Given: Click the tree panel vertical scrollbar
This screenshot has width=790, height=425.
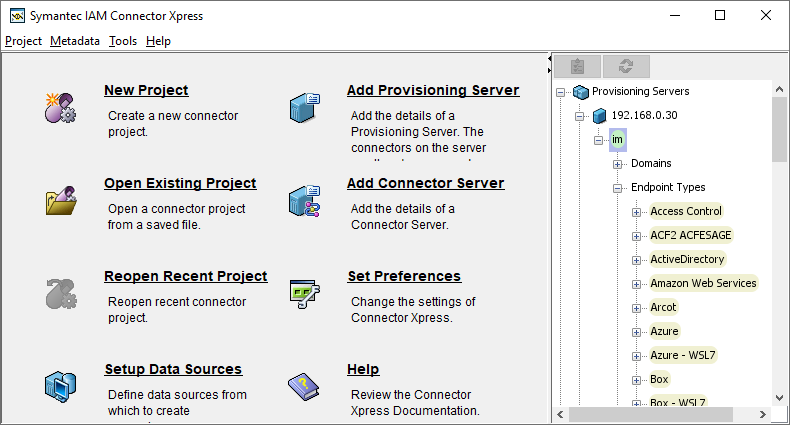Looking at the screenshot, I should (780, 250).
